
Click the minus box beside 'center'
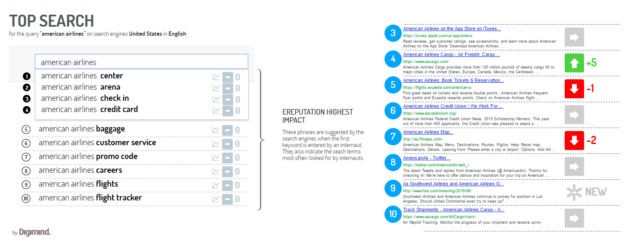tap(228, 77)
